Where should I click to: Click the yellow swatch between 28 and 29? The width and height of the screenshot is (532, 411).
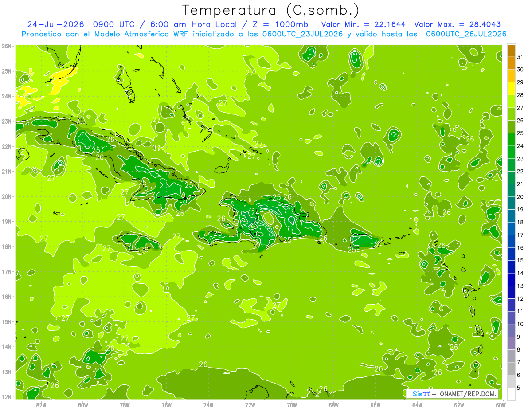point(511,89)
